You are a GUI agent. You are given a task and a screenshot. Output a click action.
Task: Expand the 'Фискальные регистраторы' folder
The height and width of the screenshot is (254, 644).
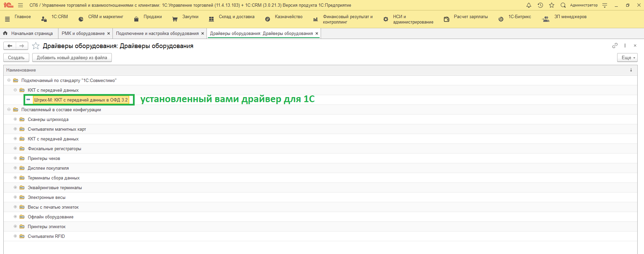coord(15,149)
